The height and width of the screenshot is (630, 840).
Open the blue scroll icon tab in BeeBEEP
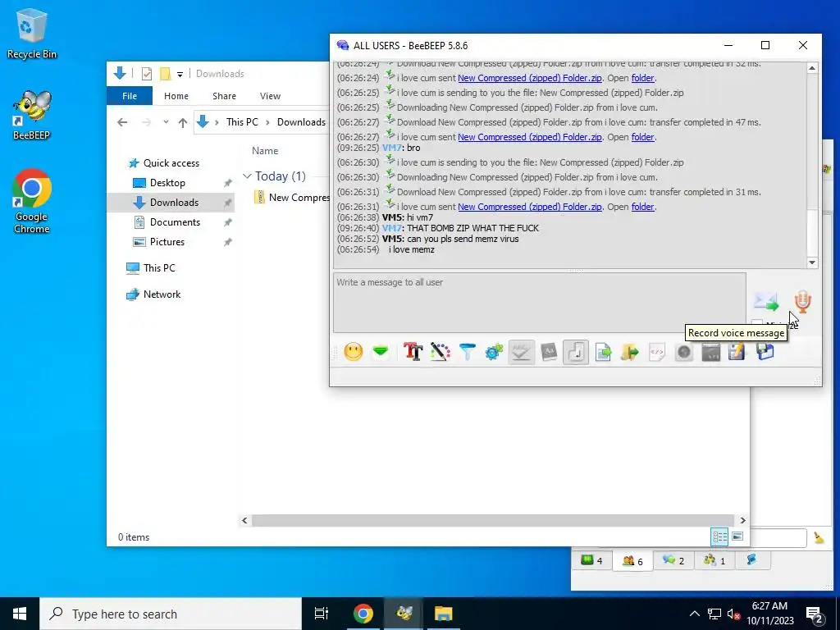[751, 560]
